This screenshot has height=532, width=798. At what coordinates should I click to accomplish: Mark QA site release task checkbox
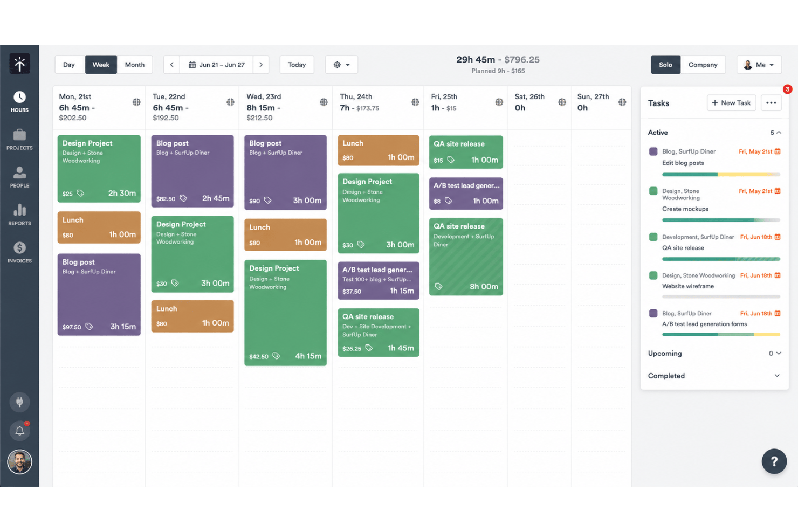pyautogui.click(x=653, y=237)
